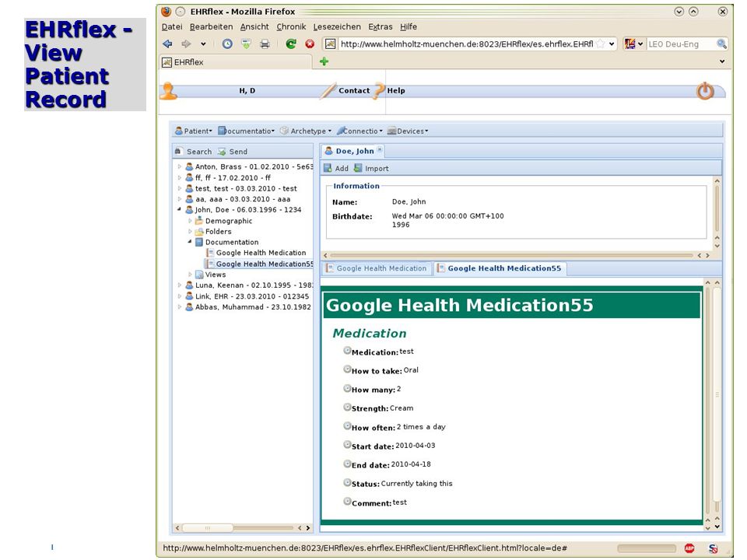Open the Extras menu
Viewport: 747px width, 560px height.
pos(381,26)
